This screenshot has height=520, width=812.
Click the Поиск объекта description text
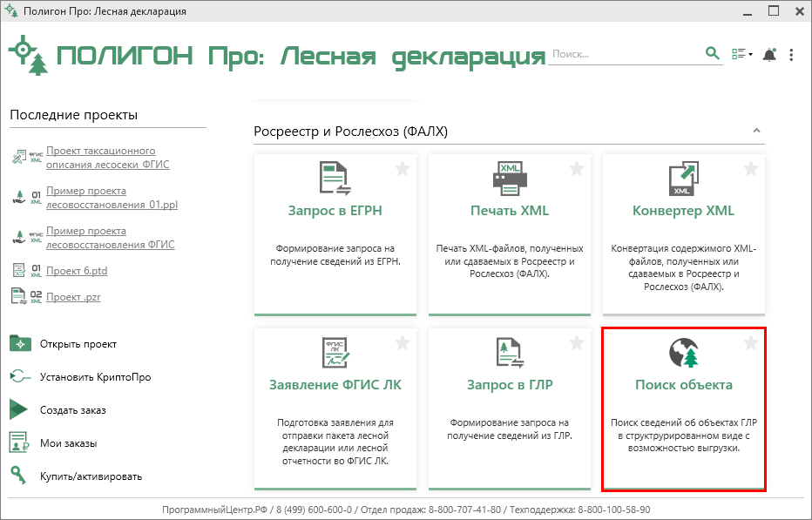(684, 435)
